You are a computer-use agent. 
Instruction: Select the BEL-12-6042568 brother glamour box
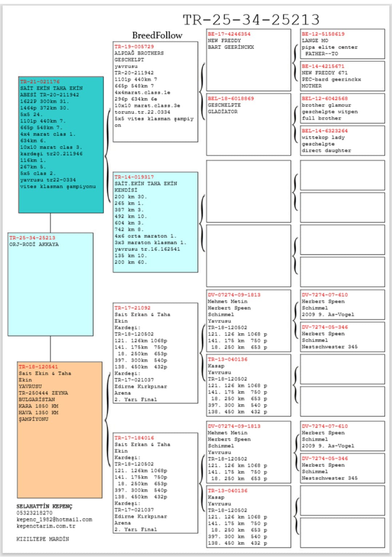[342, 108]
